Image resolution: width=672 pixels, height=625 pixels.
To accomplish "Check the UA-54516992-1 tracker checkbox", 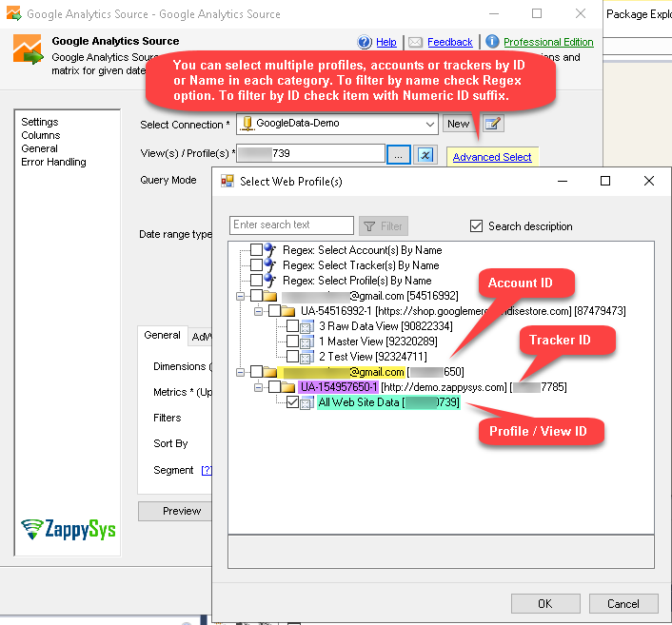I will click(275, 310).
